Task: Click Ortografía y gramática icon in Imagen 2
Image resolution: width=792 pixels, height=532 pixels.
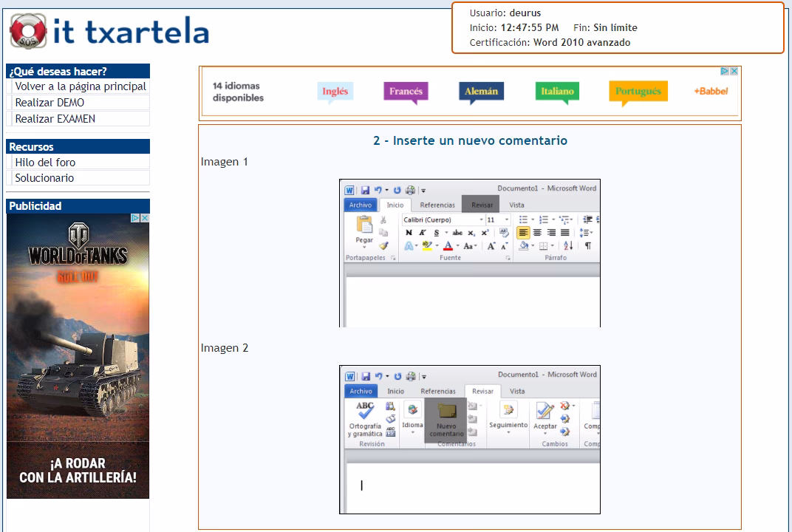Action: (365, 419)
